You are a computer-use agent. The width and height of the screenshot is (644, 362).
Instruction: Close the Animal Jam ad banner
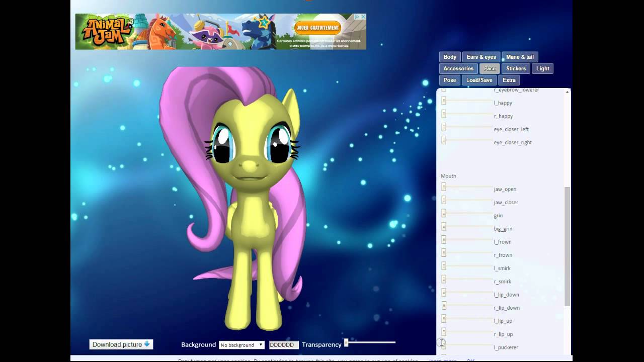click(363, 17)
